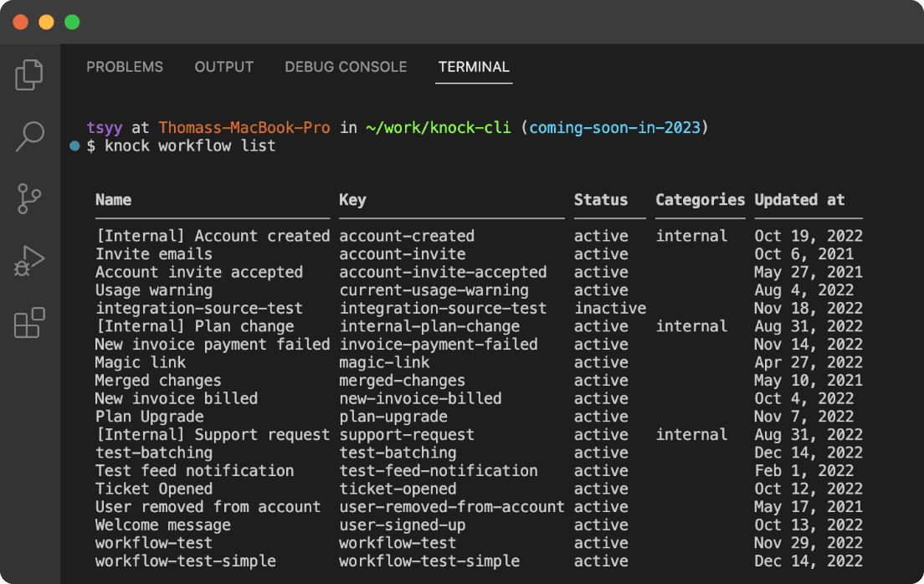The height and width of the screenshot is (584, 924).
Task: Open the Explorer view in the sidebar
Action: tap(29, 74)
